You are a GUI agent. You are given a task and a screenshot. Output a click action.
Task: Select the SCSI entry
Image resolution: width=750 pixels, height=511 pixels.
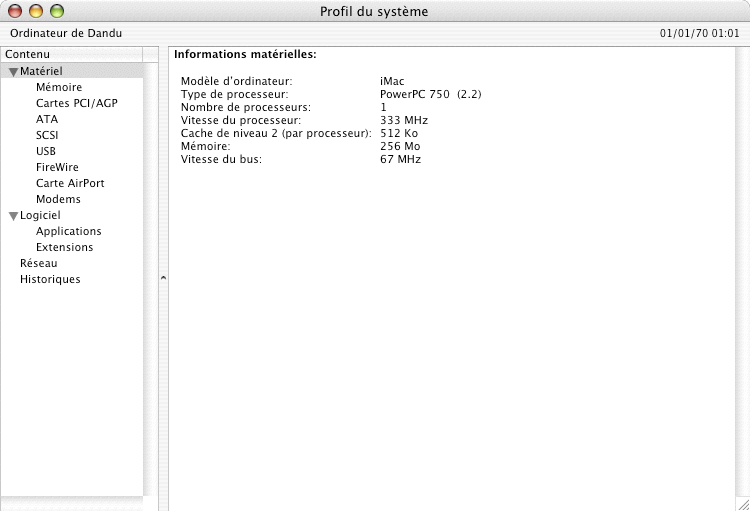(47, 135)
